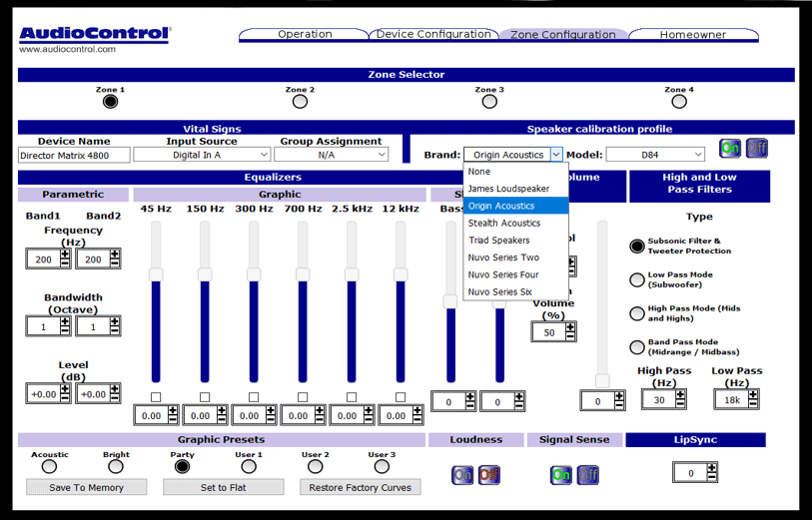Visit www.audiocontrol.com link

[67, 49]
